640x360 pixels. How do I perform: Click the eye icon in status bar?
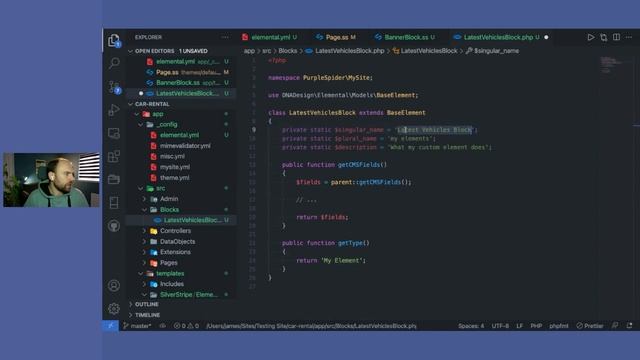[x=162, y=326]
